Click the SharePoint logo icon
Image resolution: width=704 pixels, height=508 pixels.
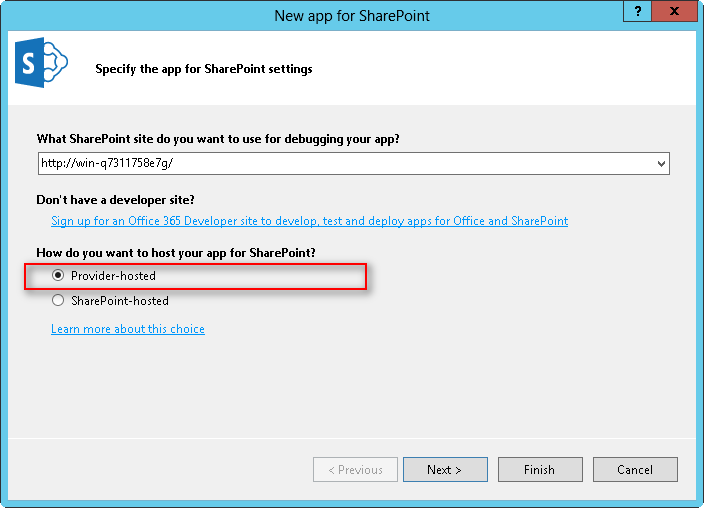click(x=40, y=66)
